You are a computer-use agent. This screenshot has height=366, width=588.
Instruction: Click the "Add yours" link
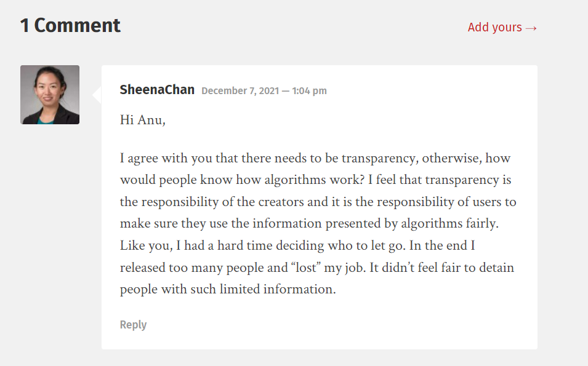click(x=494, y=28)
